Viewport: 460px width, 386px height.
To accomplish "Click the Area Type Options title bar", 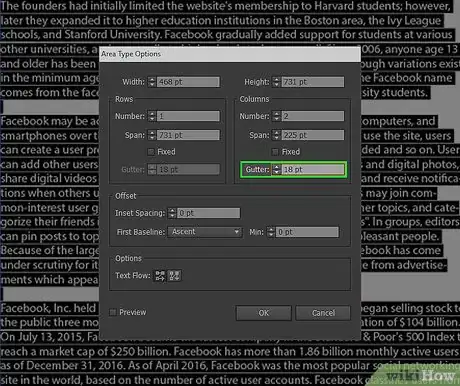I will click(230, 54).
